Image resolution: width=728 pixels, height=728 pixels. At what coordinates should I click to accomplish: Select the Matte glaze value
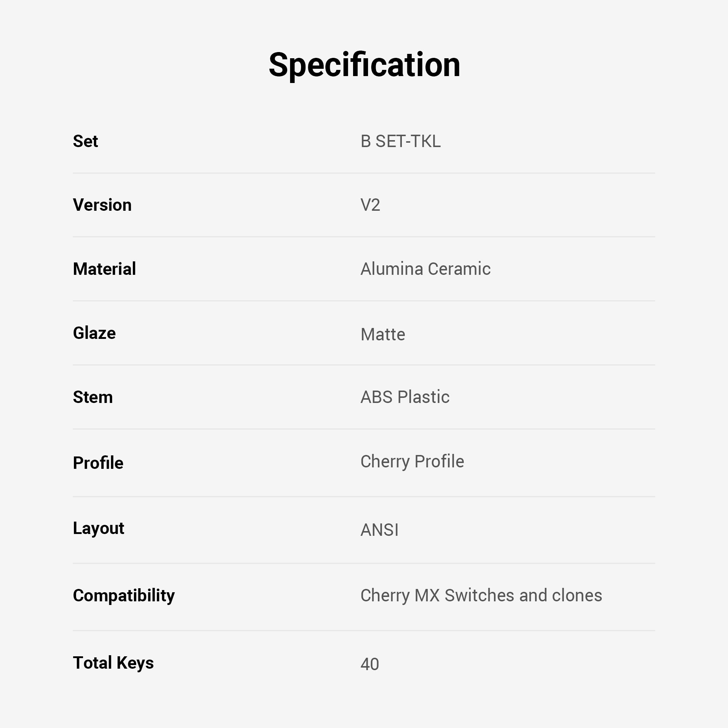pos(383,334)
